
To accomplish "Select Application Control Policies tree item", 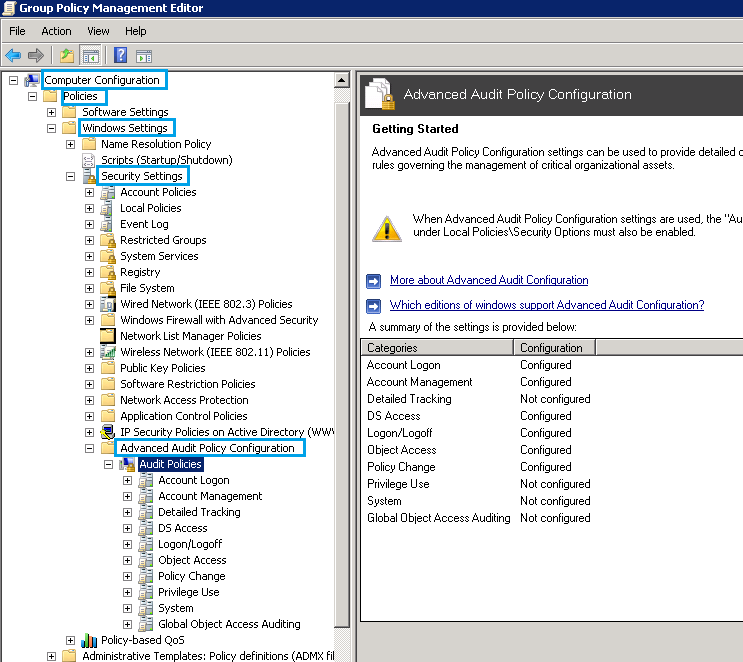I will 184,417.
